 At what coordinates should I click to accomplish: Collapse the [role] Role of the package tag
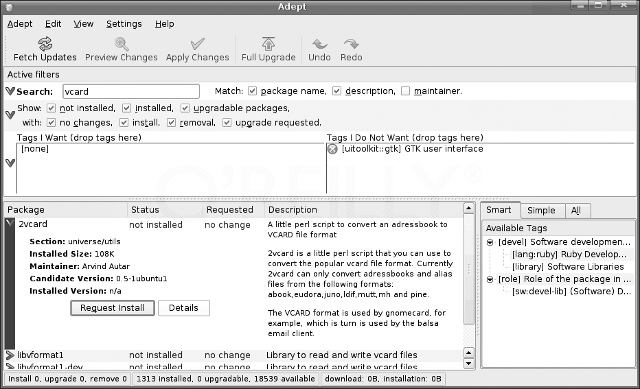(x=490, y=280)
